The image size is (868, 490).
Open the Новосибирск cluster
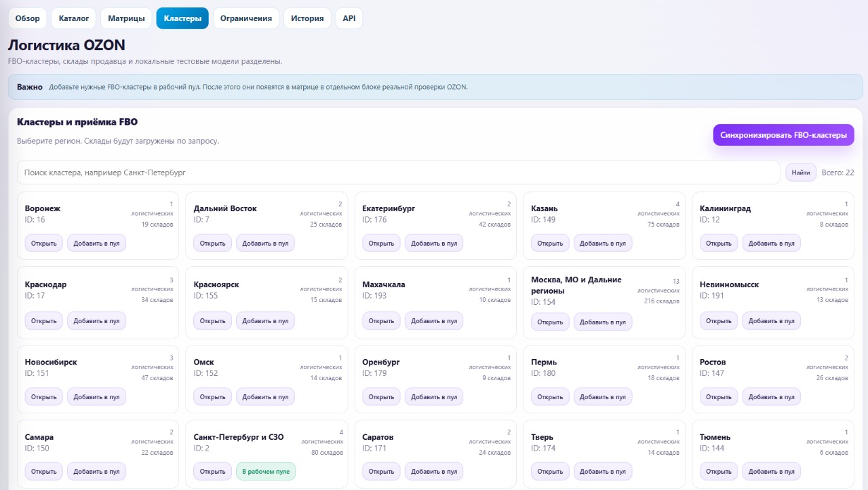point(44,397)
